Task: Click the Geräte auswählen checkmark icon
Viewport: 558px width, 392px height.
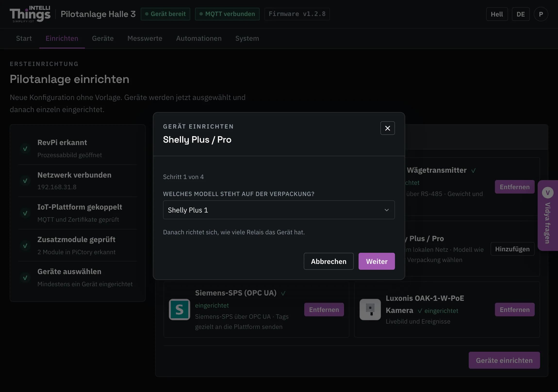Action: click(25, 278)
